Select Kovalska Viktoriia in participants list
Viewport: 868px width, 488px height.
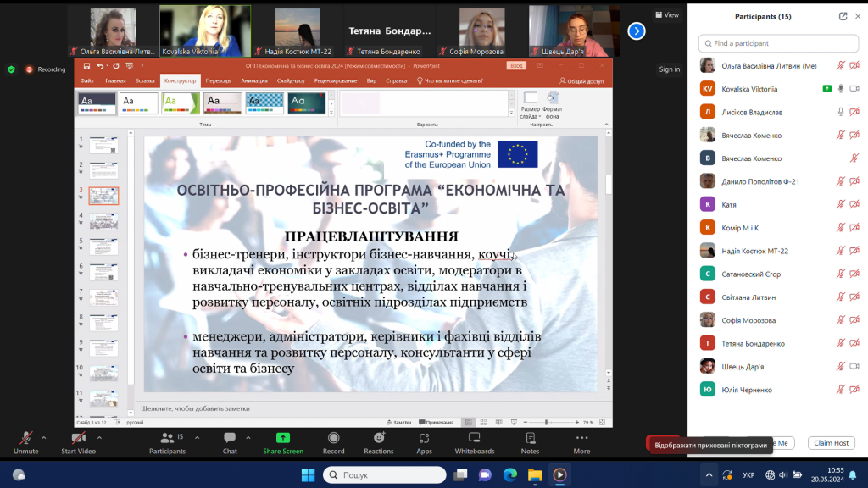(x=778, y=88)
